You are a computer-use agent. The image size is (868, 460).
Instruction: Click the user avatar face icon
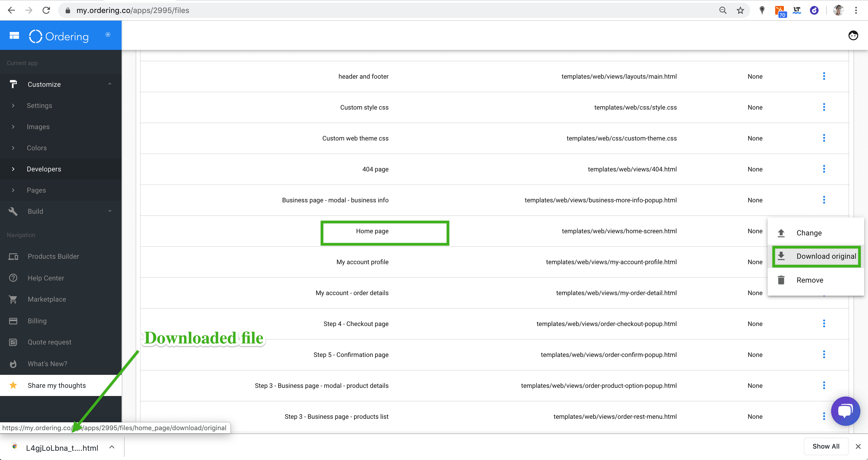tap(853, 35)
